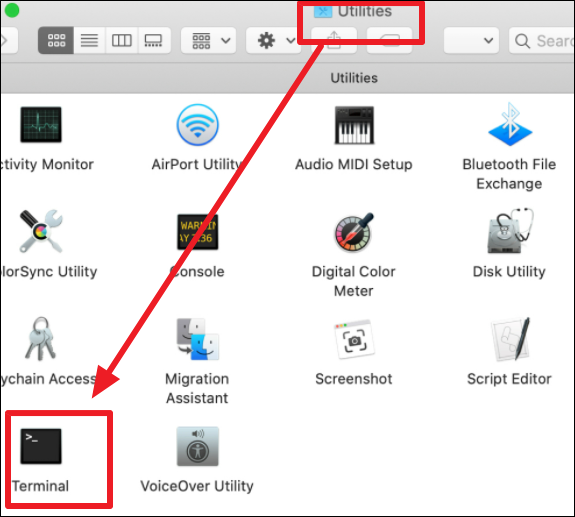
Task: Open the Console app icon
Action: pos(198,232)
